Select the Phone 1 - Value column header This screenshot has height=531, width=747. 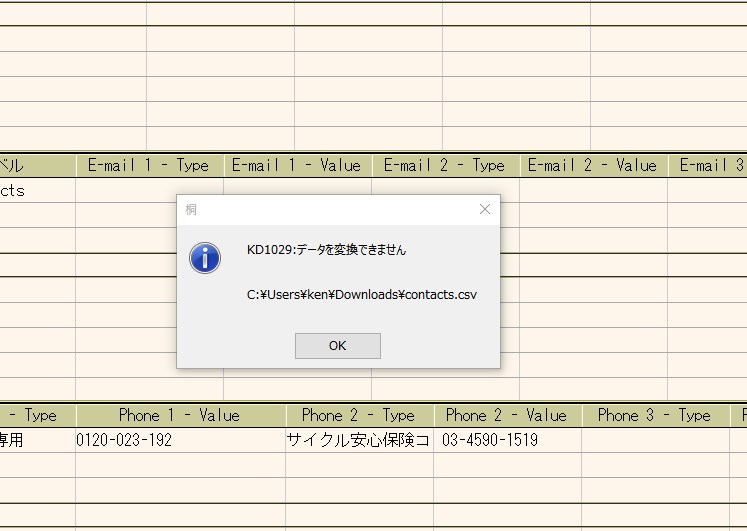click(180, 415)
